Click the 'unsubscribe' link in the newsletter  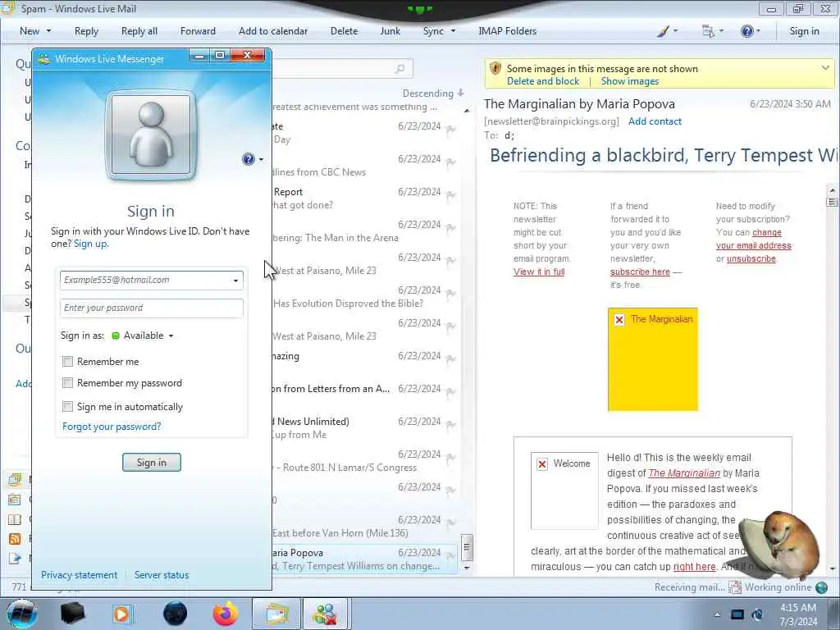click(x=751, y=258)
